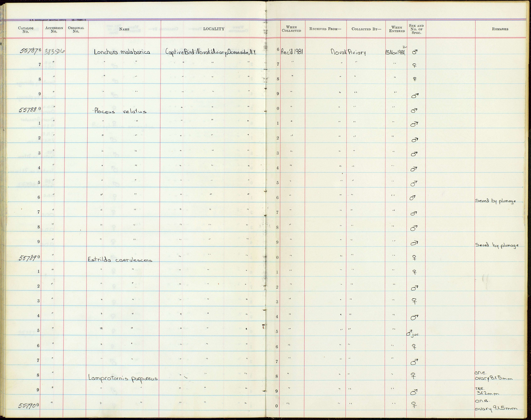The width and height of the screenshot is (531, 420).
Task: Click the 'Original No.' column header
Action: click(x=76, y=30)
